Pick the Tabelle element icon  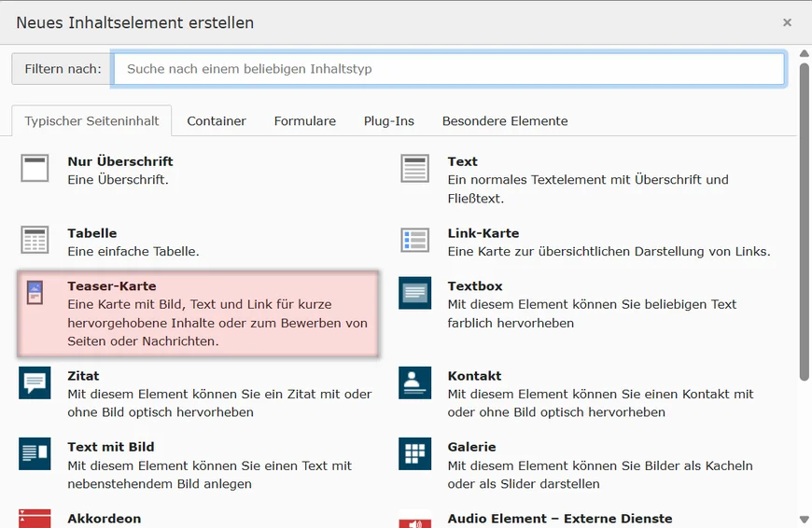35,240
